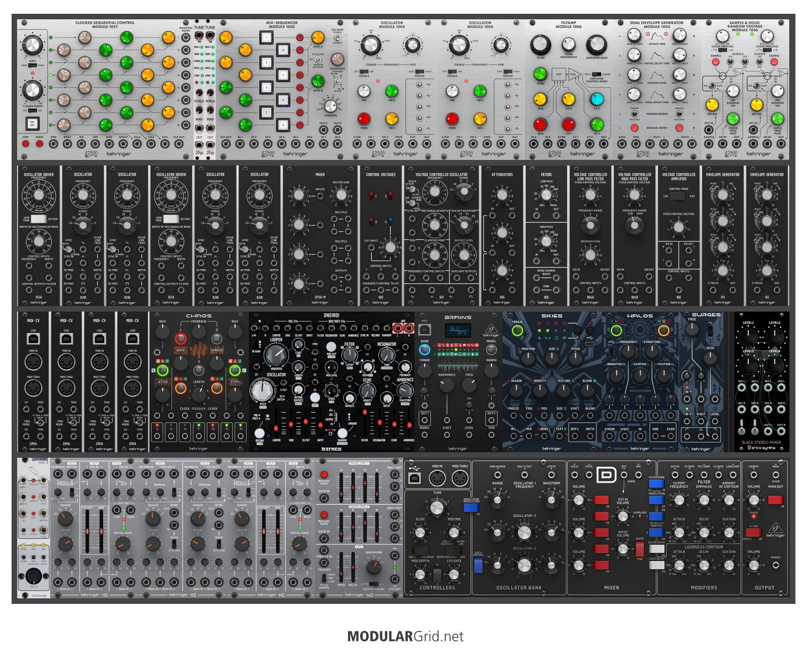Click the attack time curve graphic on module 1003
The image size is (812, 648).
coord(656,37)
